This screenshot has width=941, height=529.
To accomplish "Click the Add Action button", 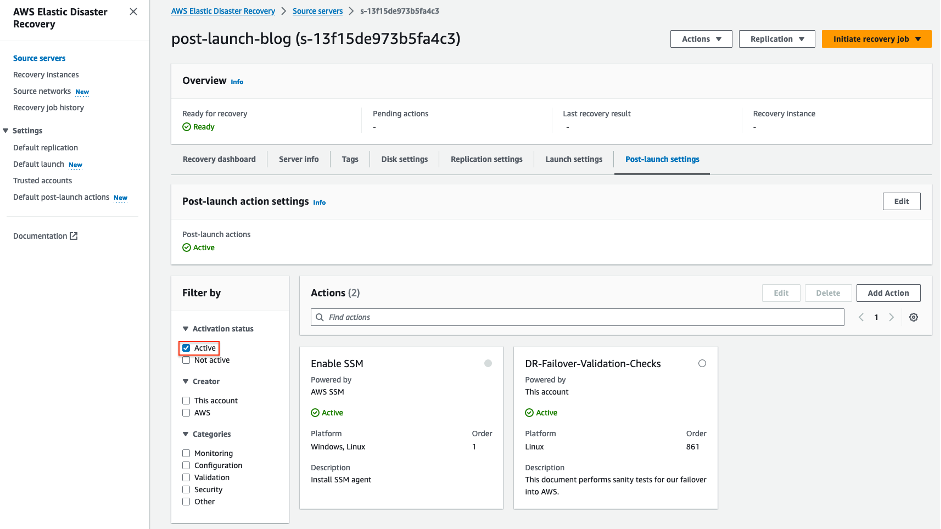I will 888,293.
